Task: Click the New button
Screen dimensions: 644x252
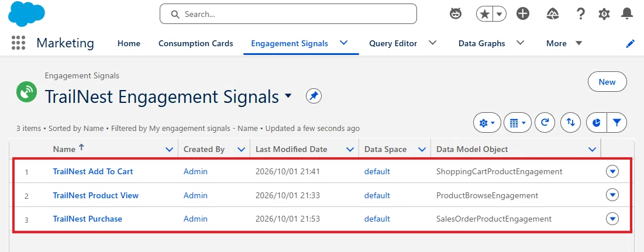Action: 607,82
